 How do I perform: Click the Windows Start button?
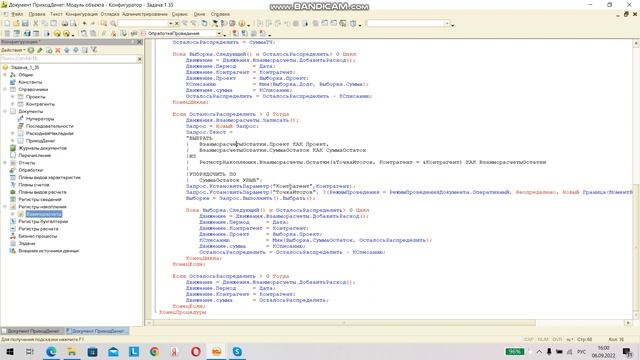9,351
